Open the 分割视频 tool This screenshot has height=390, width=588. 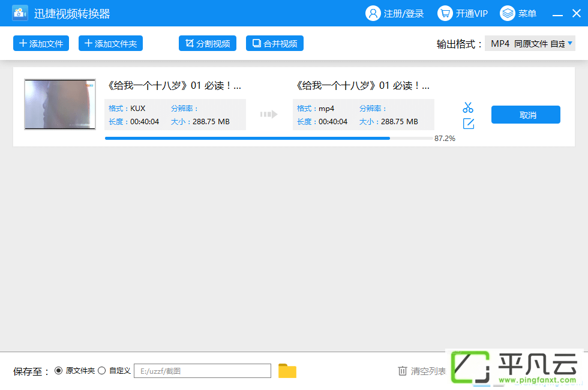coord(208,43)
